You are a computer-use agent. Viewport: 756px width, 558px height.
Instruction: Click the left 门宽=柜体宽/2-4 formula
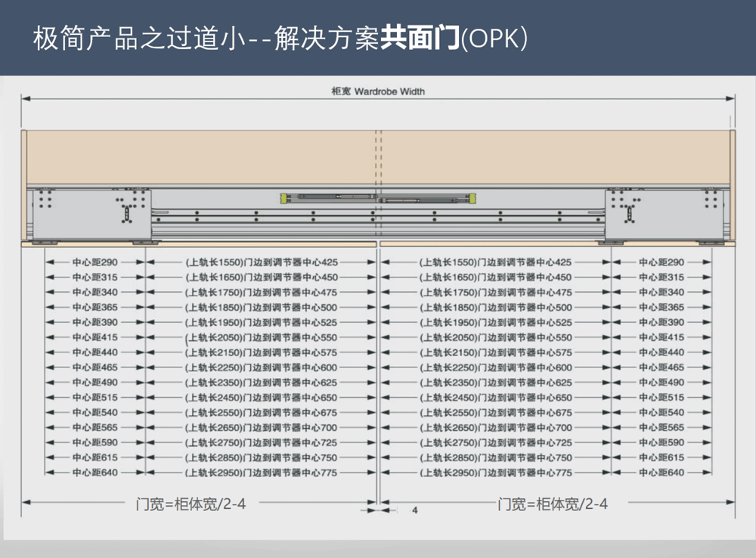pos(191,504)
